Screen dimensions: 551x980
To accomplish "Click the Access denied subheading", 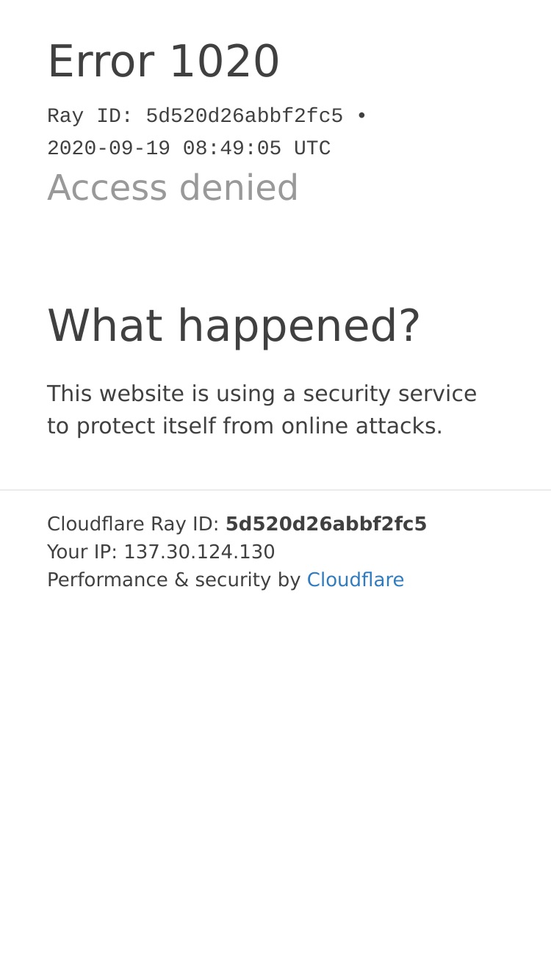I will pyautogui.click(x=173, y=187).
